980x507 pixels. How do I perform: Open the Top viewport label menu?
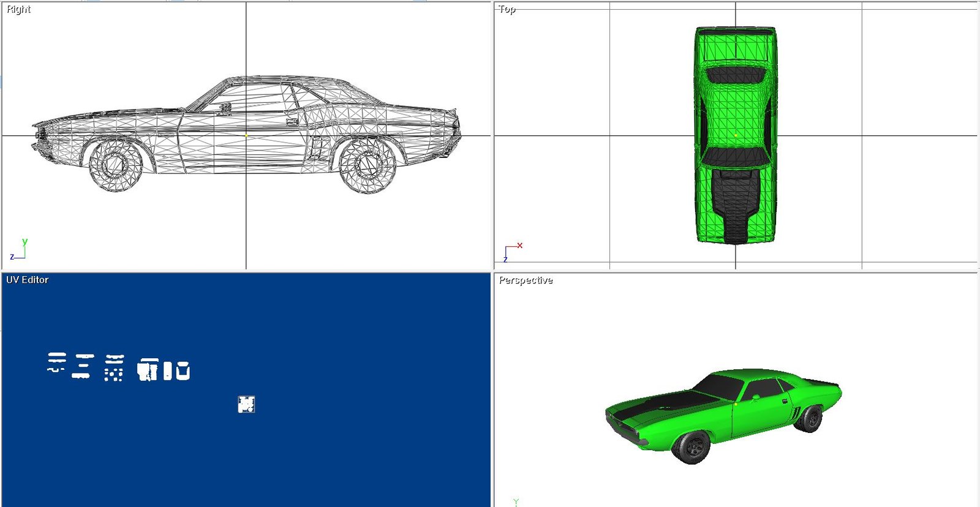point(507,9)
